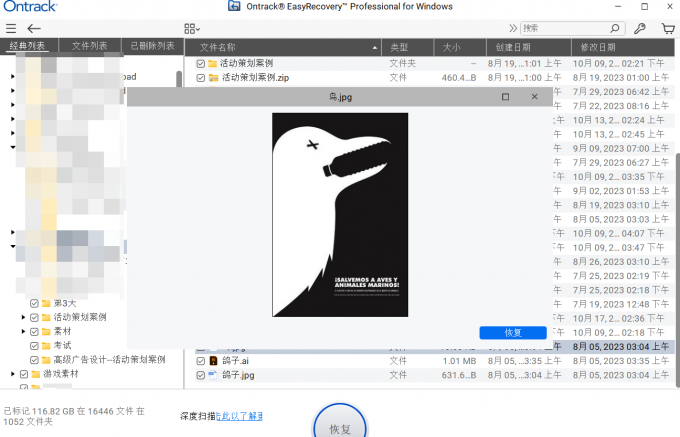Close the 鸟.jpg preview dialog

[534, 97]
